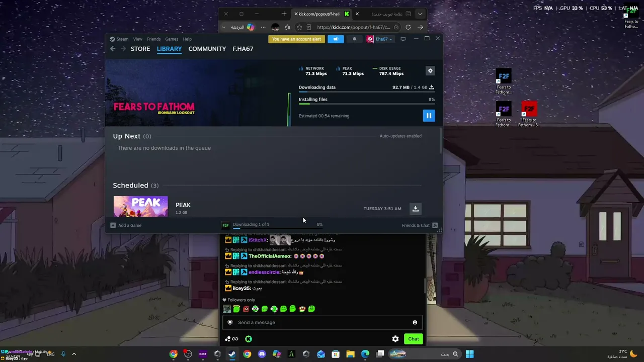Click the green Chat send button
This screenshot has width=644, height=362.
(413, 339)
